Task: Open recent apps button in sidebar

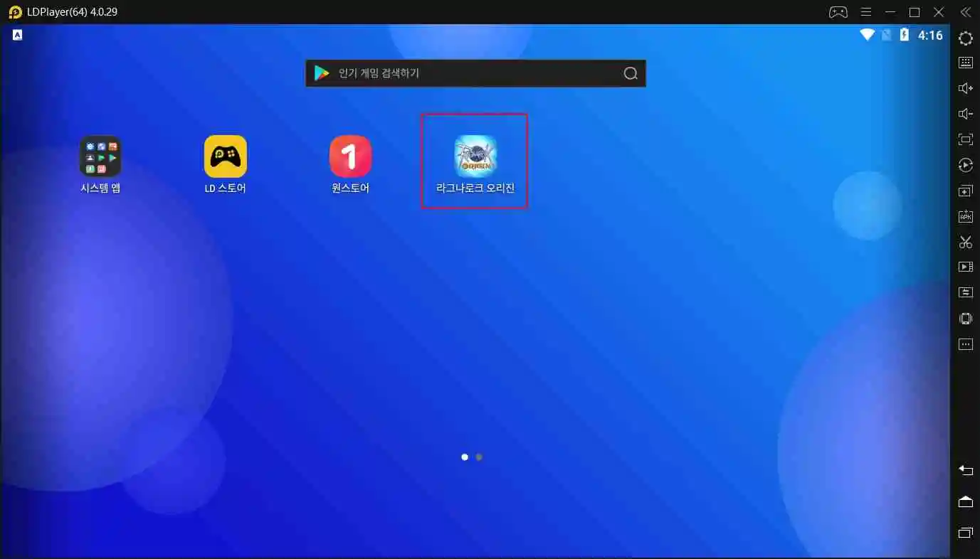Action: pyautogui.click(x=965, y=533)
